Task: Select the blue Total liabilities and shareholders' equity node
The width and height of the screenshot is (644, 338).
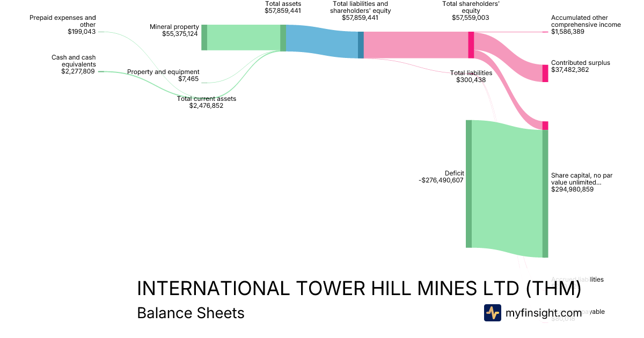Action: pyautogui.click(x=361, y=45)
